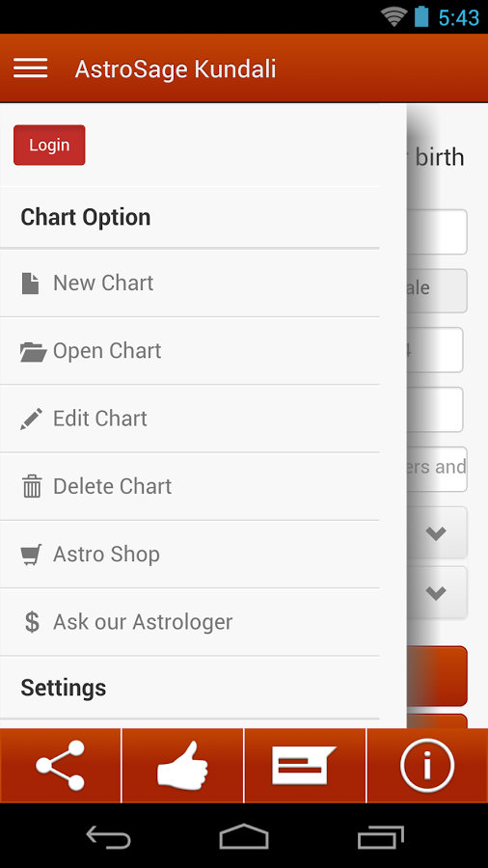Tap the trash icon beside Delete Chart
Viewport: 488px width, 868px height.
(x=32, y=487)
